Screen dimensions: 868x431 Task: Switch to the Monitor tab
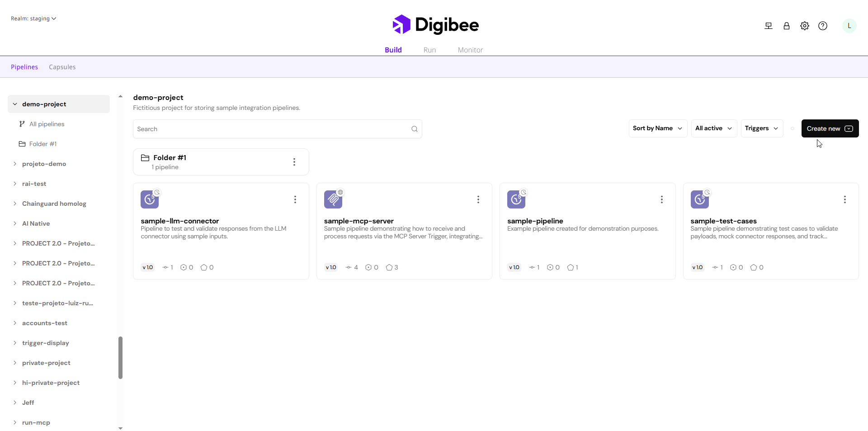(470, 50)
